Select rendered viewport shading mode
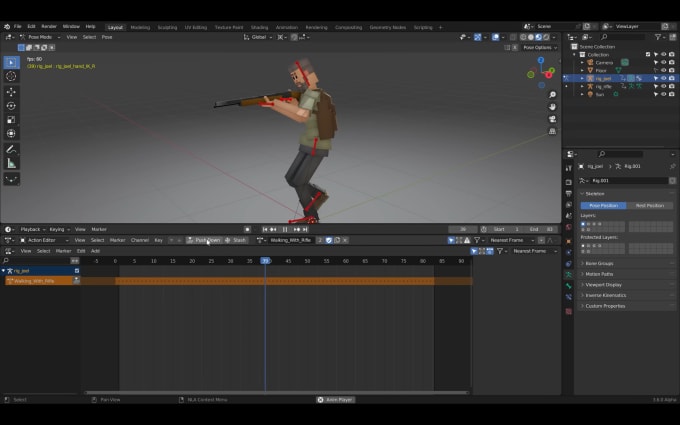This screenshot has height=425, width=680. click(x=546, y=37)
